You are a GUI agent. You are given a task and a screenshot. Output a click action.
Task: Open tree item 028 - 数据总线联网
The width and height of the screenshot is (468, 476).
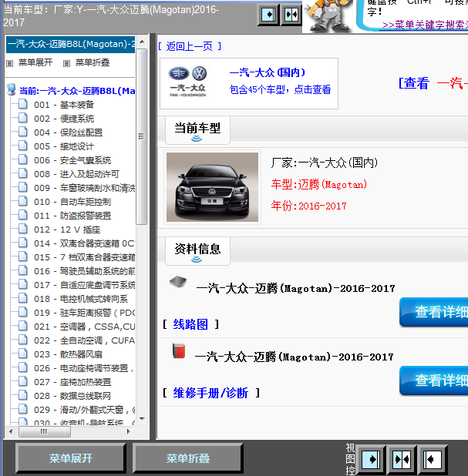pos(72,396)
